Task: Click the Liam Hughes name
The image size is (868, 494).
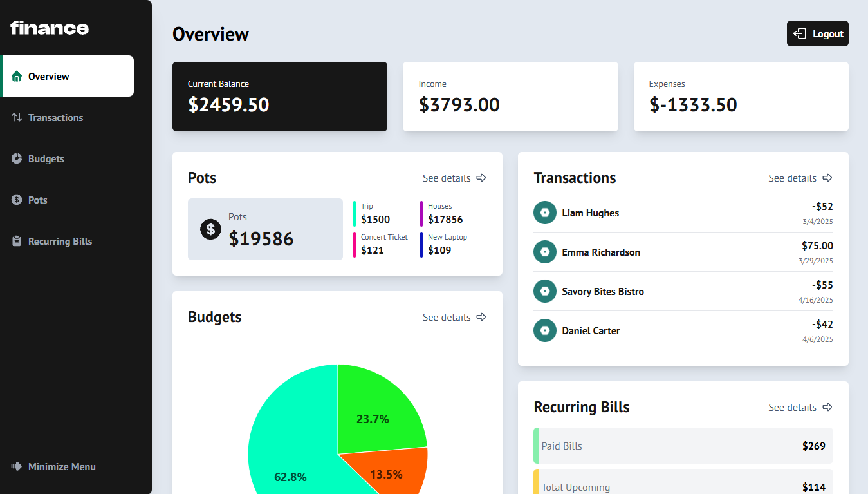Action: 591,213
